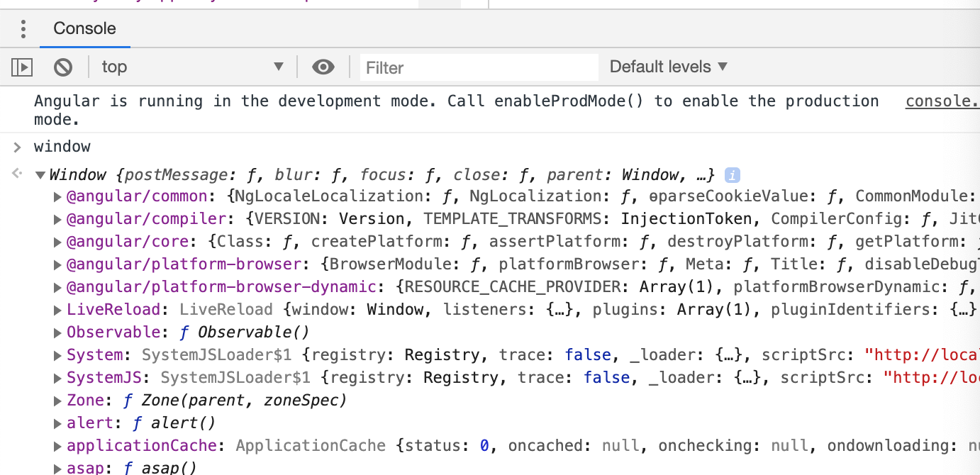The image size is (980, 475).
Task: Open the "top" JavaScript context dropdown
Action: (192, 67)
